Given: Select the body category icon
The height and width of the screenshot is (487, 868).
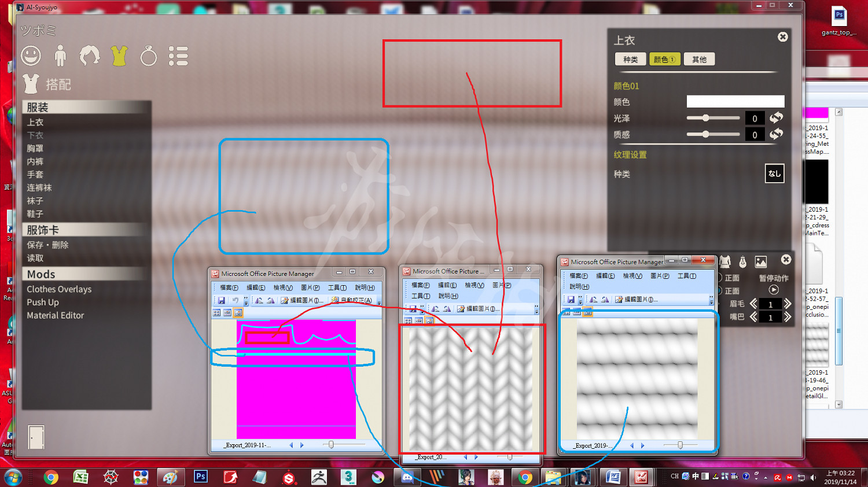Looking at the screenshot, I should pos(60,56).
